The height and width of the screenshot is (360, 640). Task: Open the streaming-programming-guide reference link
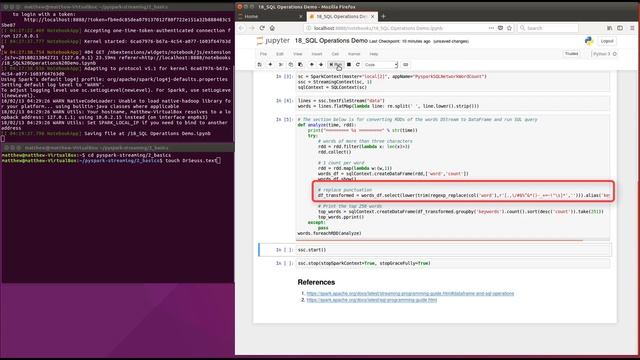pyautogui.click(x=410, y=293)
